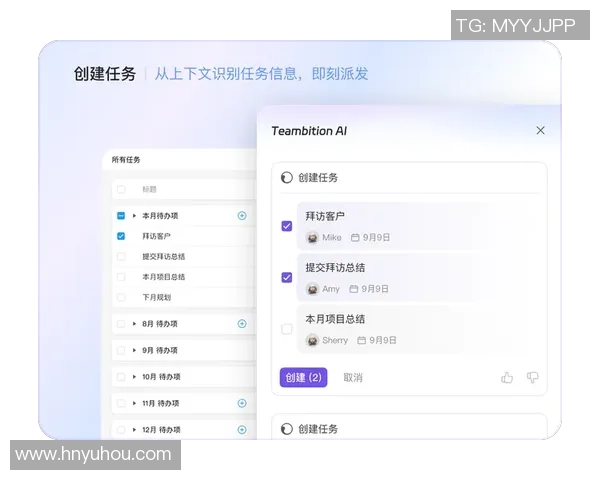Viewport: 600px width, 480px height.
Task: Click the plus icon on 11月 待办项 row
Action: [x=242, y=403]
